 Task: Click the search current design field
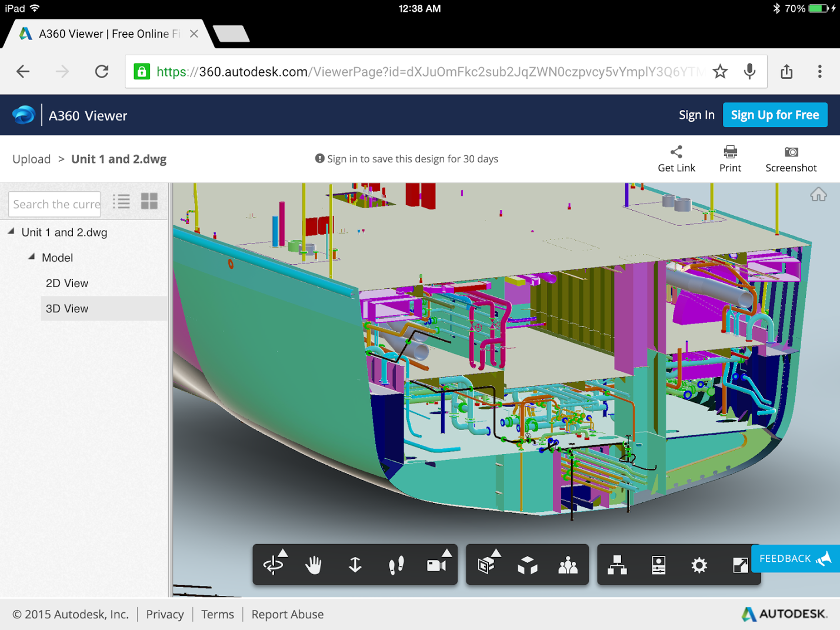tap(55, 204)
